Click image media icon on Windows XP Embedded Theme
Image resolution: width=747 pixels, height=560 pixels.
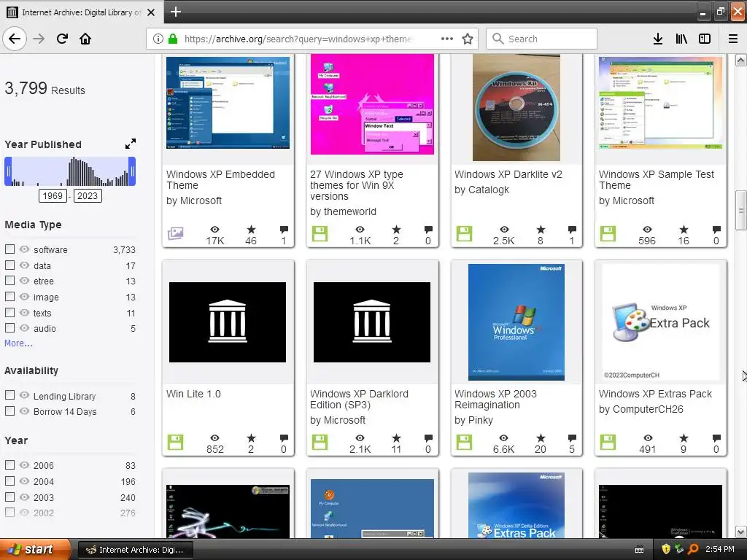[175, 233]
